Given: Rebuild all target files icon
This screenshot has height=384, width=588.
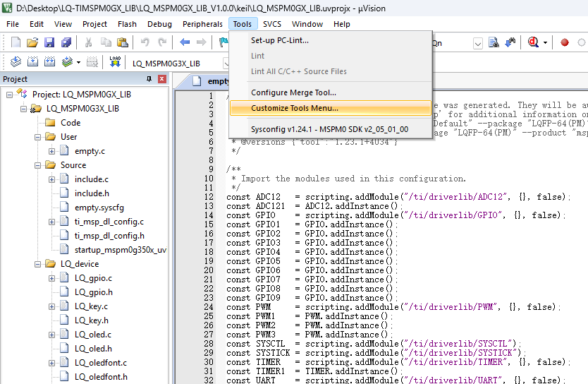Looking at the screenshot, I should 49,61.
